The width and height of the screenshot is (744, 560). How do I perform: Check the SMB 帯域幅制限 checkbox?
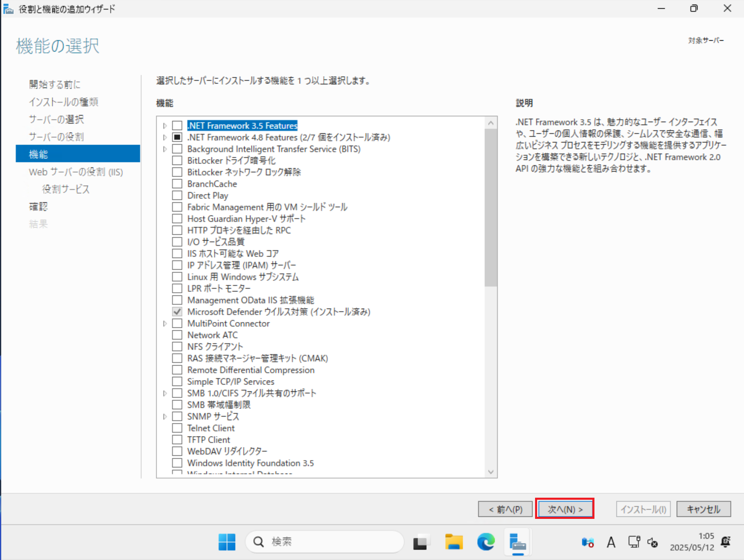(x=177, y=405)
